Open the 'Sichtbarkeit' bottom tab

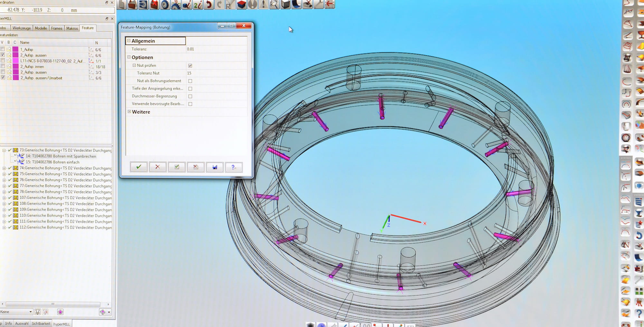(x=41, y=323)
